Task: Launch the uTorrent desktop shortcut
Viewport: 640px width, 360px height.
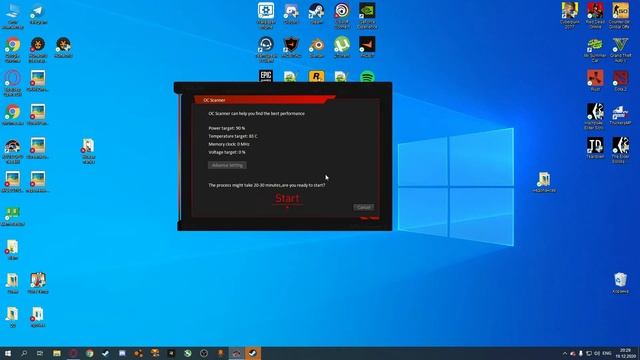Action: click(x=342, y=47)
